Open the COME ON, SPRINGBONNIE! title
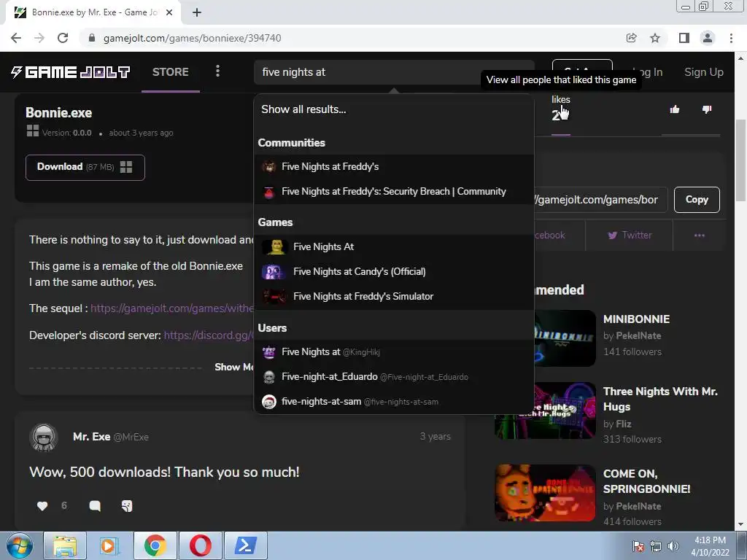747x560 pixels. pos(646,481)
